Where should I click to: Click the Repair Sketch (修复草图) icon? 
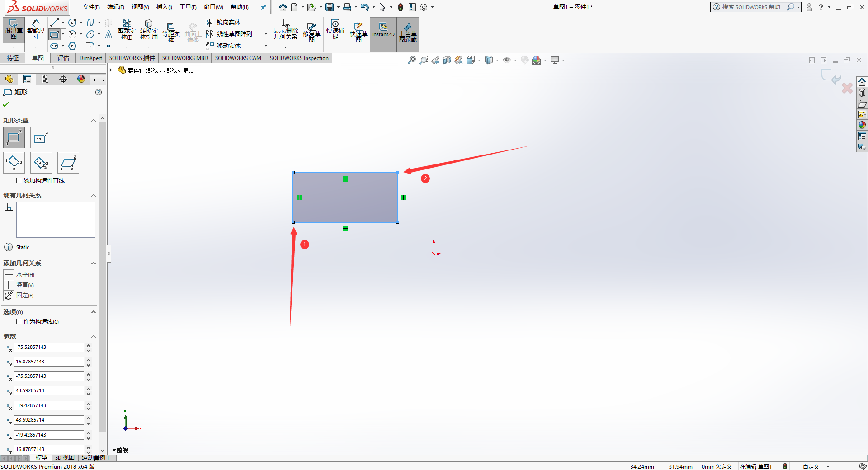[x=311, y=32]
